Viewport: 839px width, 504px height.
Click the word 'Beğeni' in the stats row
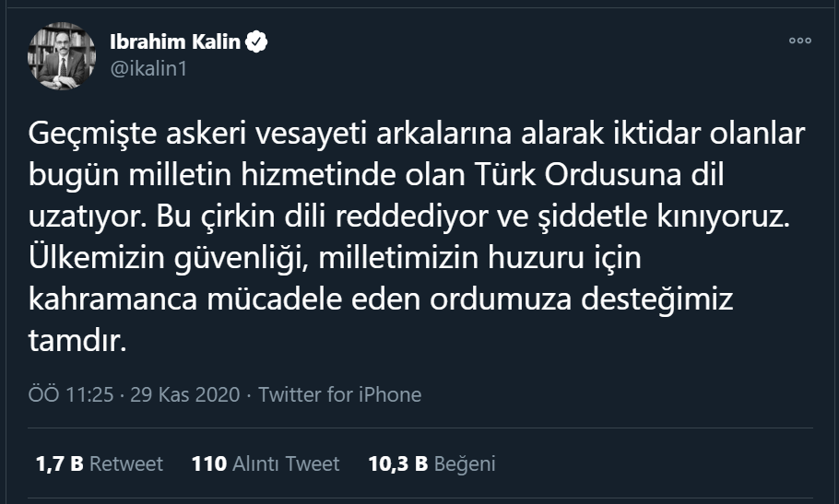[464, 463]
